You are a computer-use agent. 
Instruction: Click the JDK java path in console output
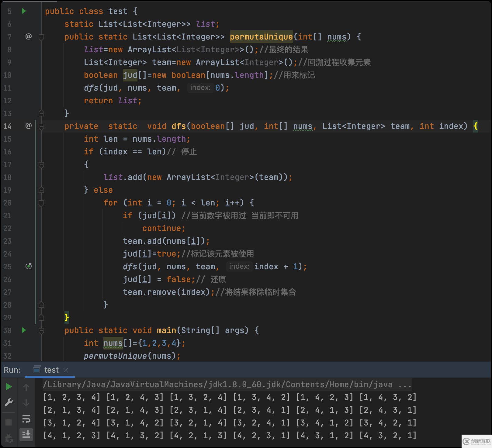227,384
